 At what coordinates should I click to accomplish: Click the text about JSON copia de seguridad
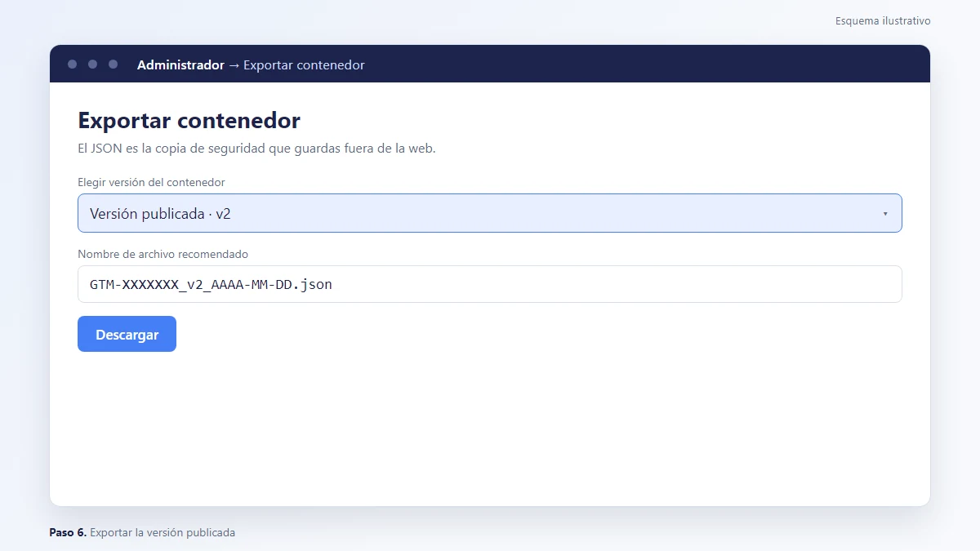coord(256,149)
